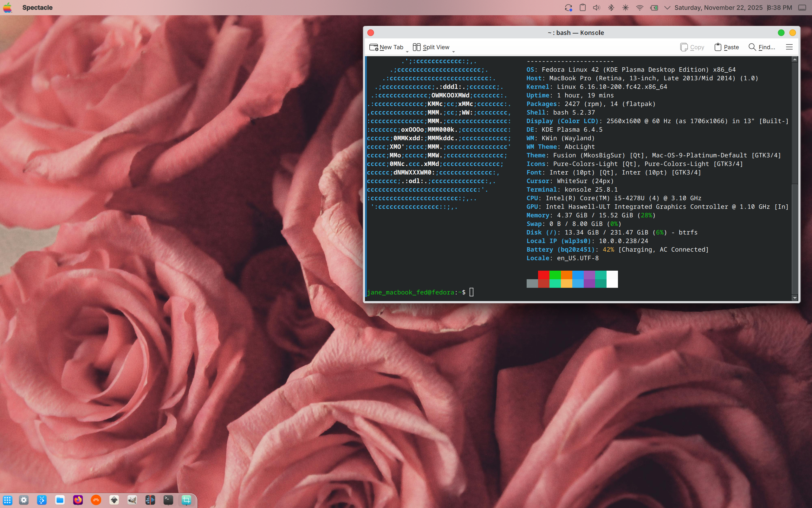Expand the Split View dropdown arrow
This screenshot has height=508, width=812.
pos(453,51)
